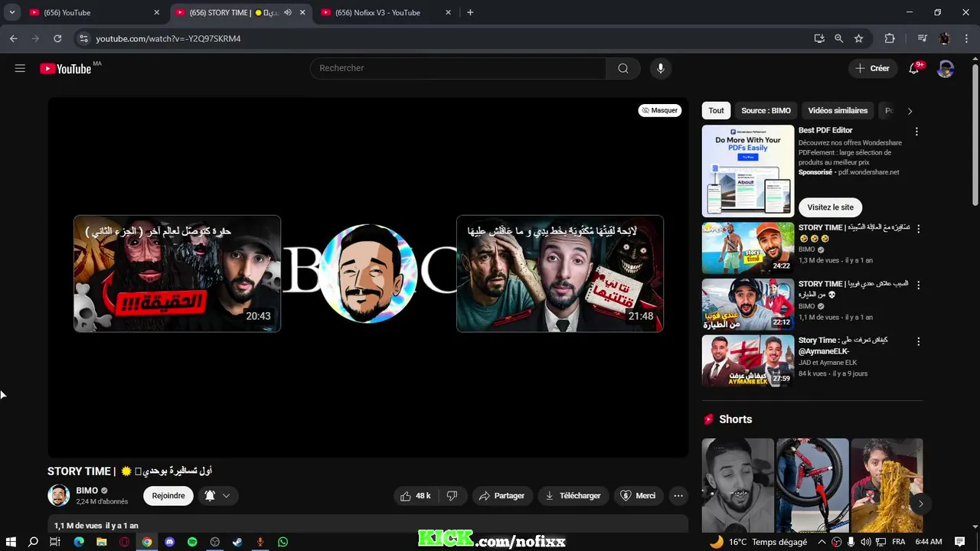Screen dimensions: 980x551
Task: Install app icon in address bar
Action: point(819,38)
